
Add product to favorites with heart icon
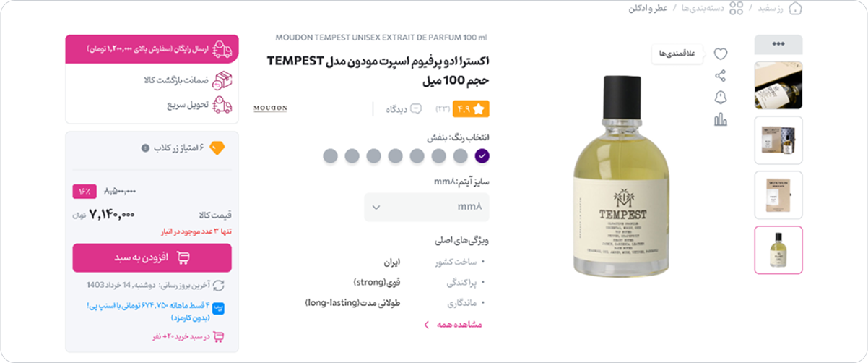(x=721, y=54)
